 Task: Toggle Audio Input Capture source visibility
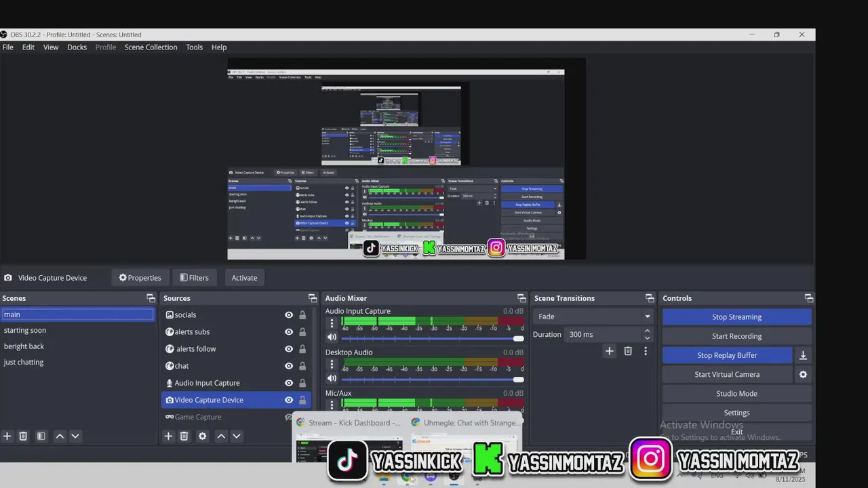click(x=289, y=383)
